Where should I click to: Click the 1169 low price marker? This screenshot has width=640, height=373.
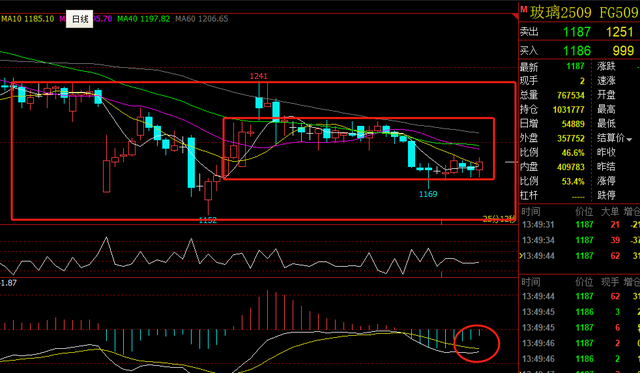[x=428, y=194]
